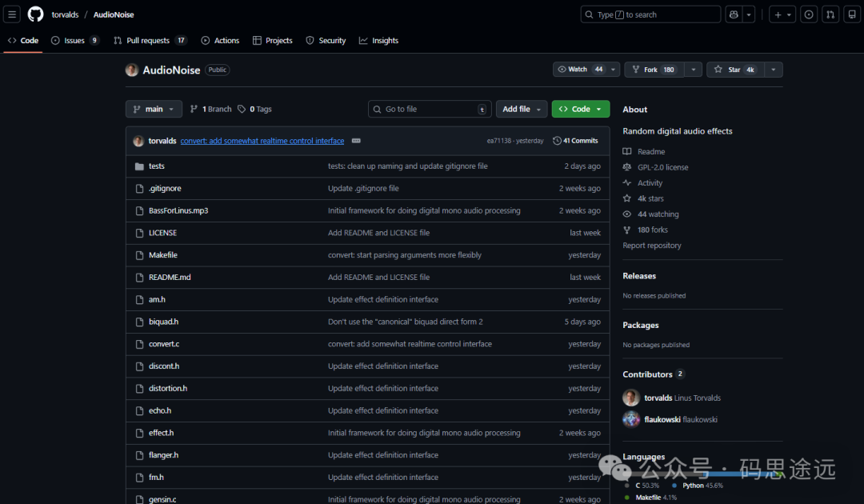Viewport: 864px width, 504px height.
Task: Click the tests folder icon
Action: (x=139, y=166)
